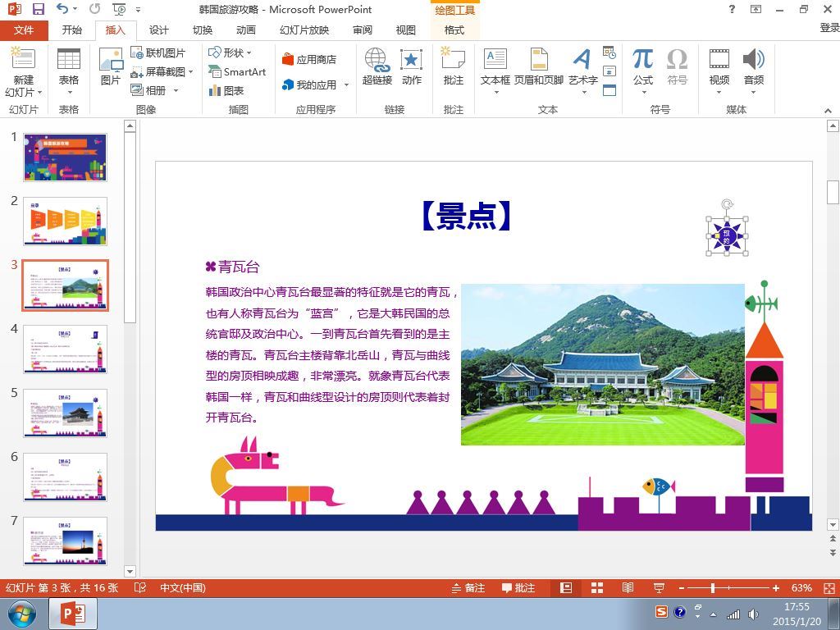Viewport: 840px width, 630px height.
Task: Switch to 开始 tab
Action: coord(72,30)
